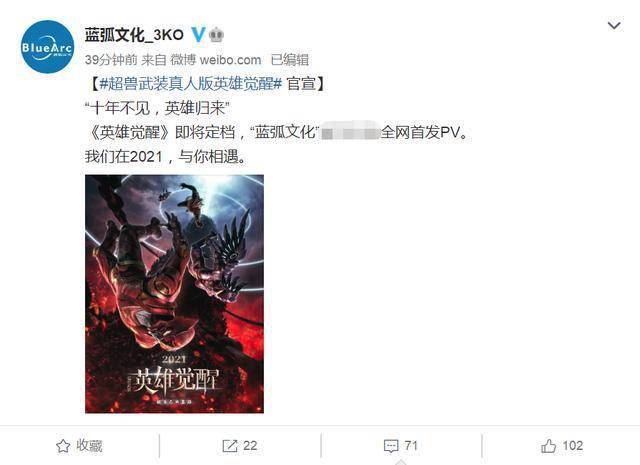The width and height of the screenshot is (640, 465).
Task: Open the comments count 71 tab
Action: 401,446
